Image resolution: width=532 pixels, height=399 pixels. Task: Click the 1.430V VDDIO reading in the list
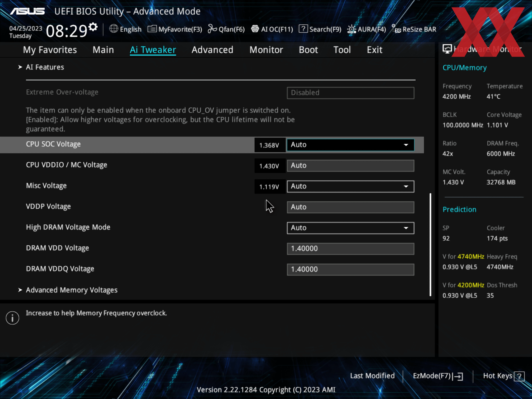[270, 166]
